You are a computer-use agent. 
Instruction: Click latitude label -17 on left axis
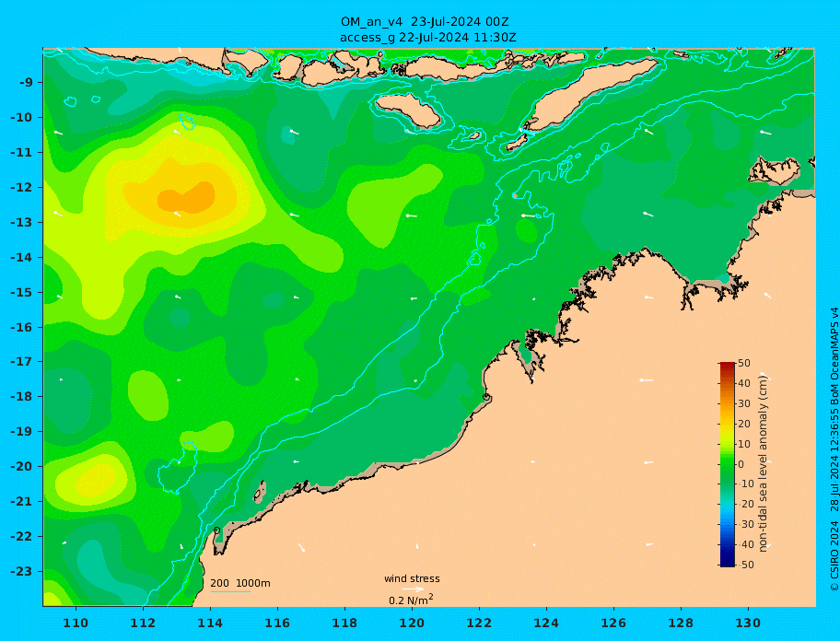point(22,361)
